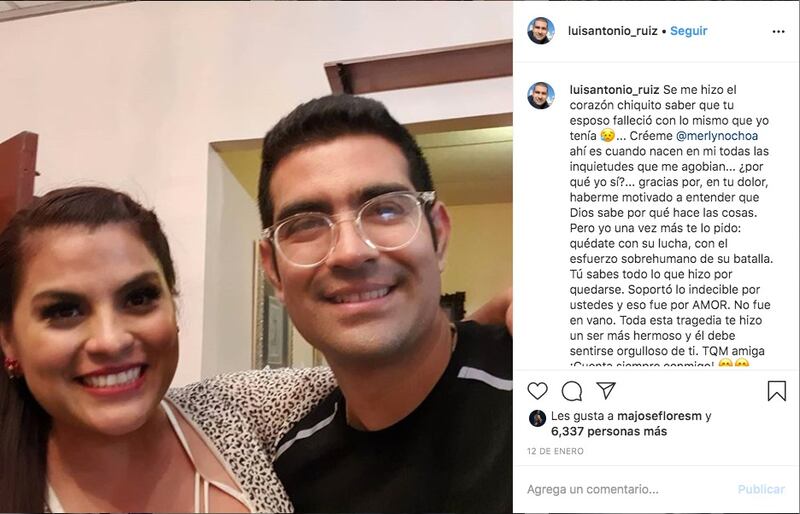
Task: Click the caption text paragraph
Action: click(x=670, y=227)
